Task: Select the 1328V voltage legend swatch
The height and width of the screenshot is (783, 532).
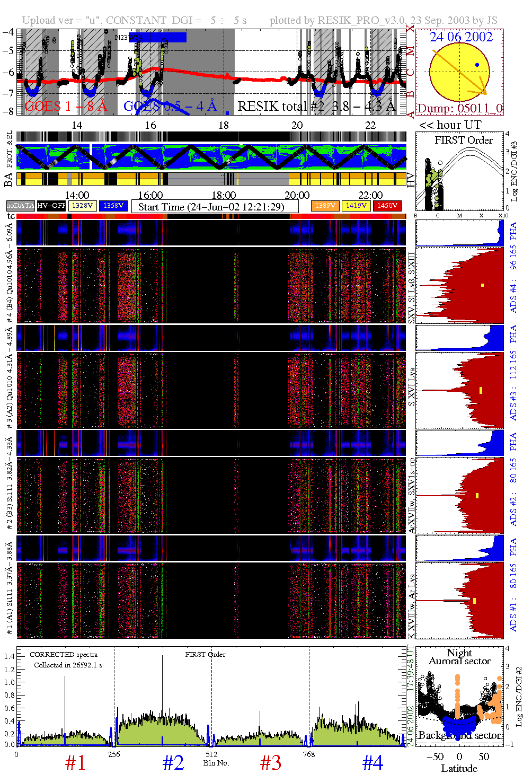Action: coord(82,206)
